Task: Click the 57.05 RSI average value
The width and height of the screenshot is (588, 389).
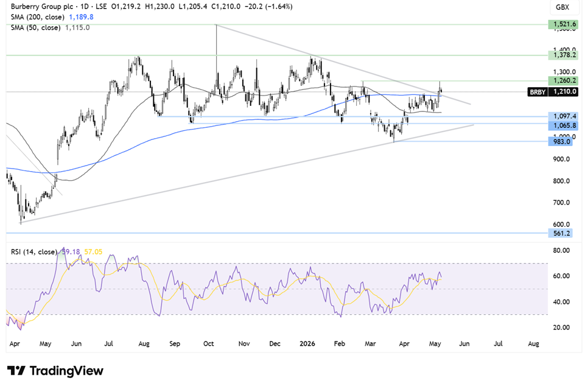Action: (x=93, y=251)
